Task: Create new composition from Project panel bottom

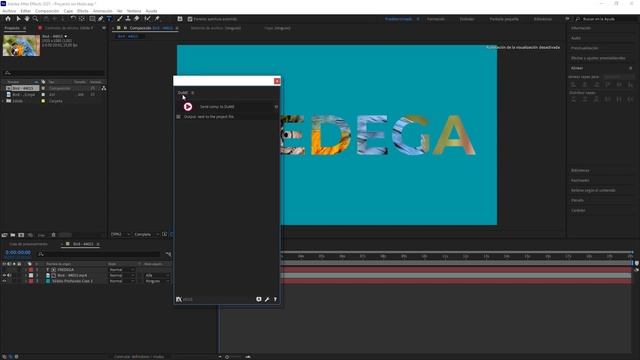Action: (x=21, y=235)
